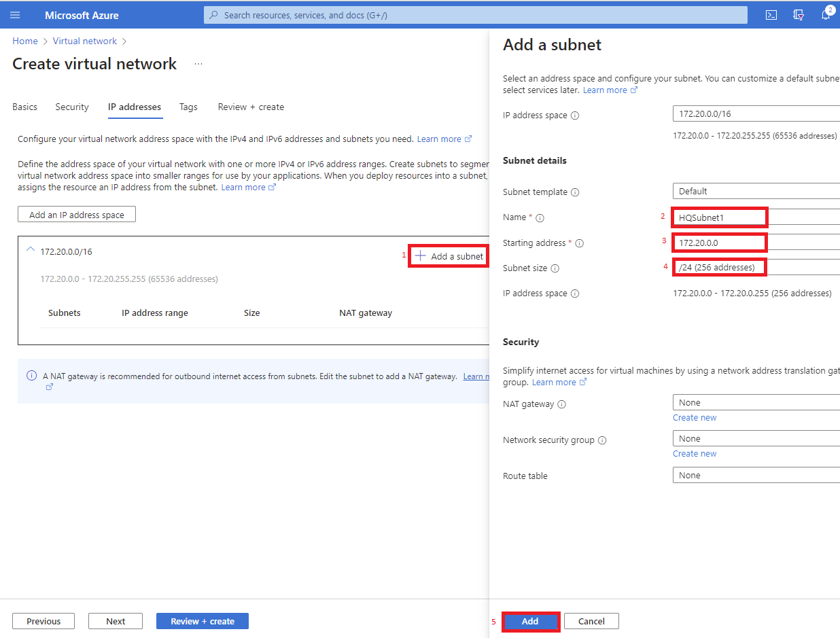This screenshot has width=840, height=638.
Task: Click the search magnifier in the top search bar
Action: coord(213,14)
